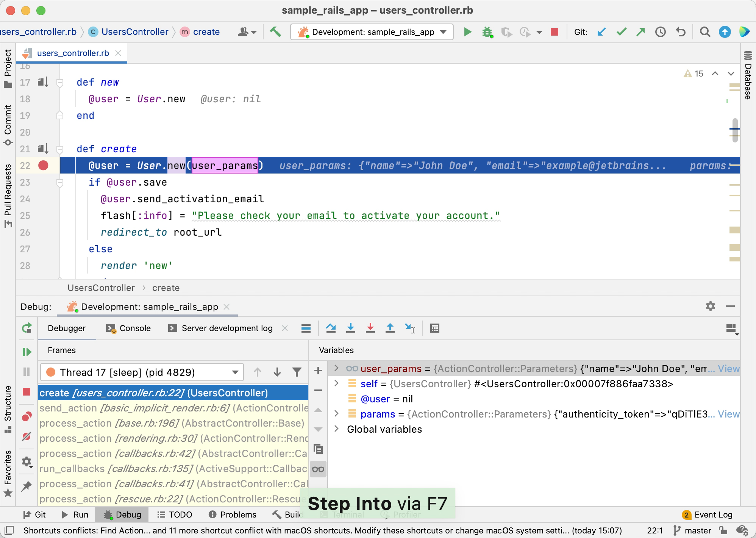Click the Step Into download-arrow icon
756x538 pixels.
(351, 328)
